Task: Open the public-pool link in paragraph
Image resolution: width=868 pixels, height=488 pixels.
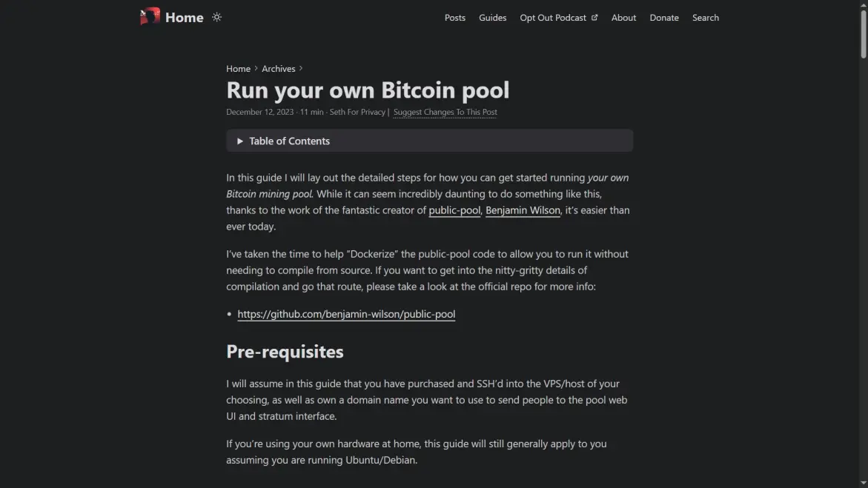Action: (x=454, y=210)
